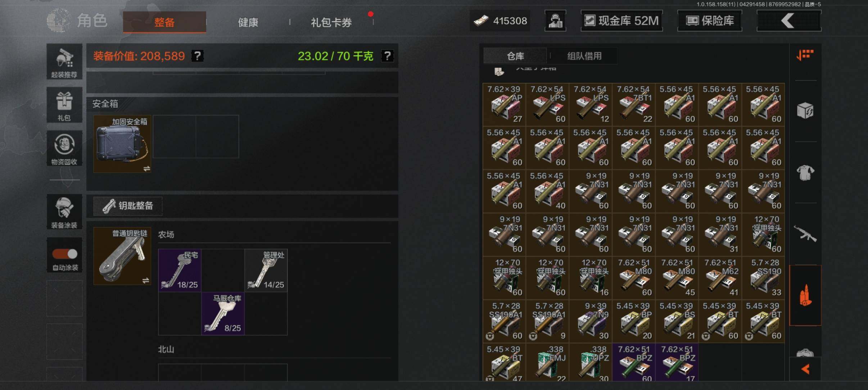Screen dimensions: 868x390
Task: Switch to the 健康 health tab
Action: click(248, 22)
